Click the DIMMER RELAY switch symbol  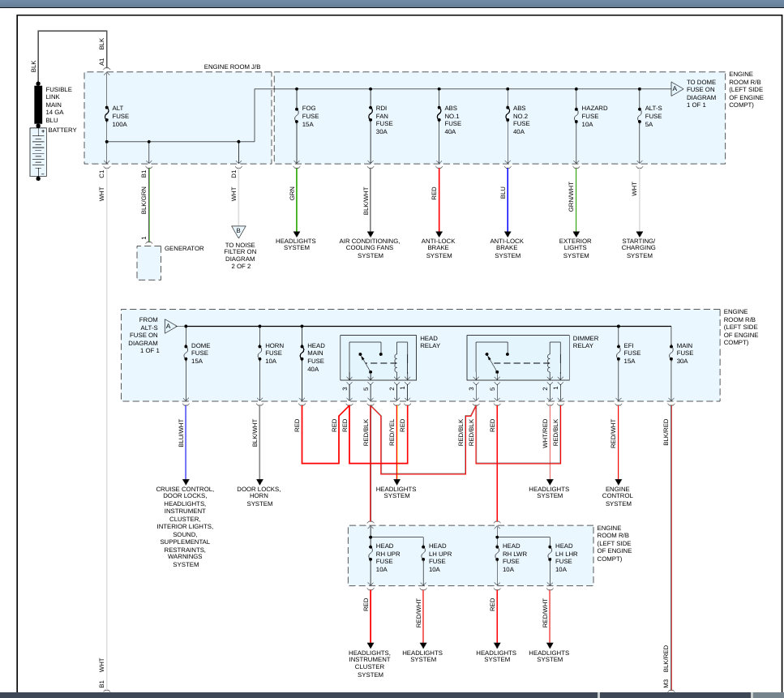point(518,358)
